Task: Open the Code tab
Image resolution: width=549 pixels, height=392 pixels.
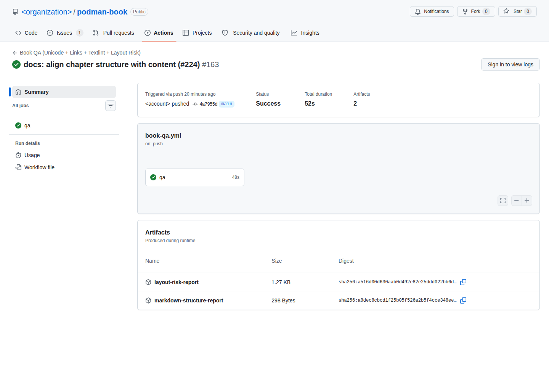Action: 26,33
